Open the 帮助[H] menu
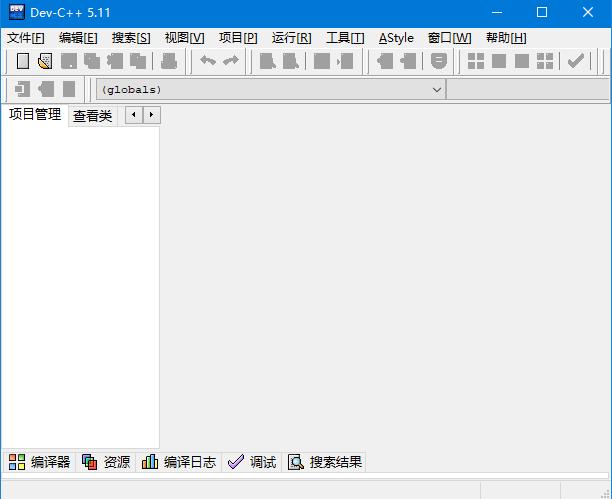Image resolution: width=612 pixels, height=499 pixels. tap(506, 38)
